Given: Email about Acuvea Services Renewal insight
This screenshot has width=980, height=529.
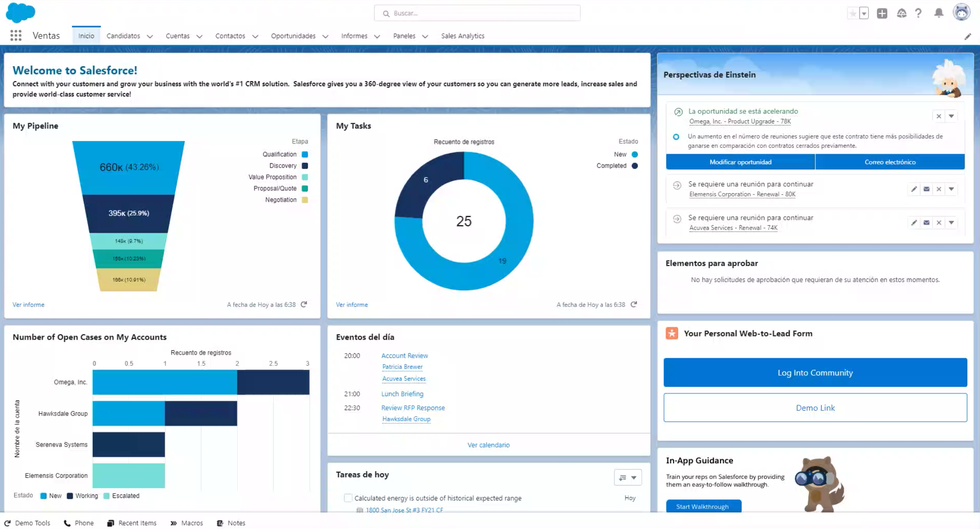Looking at the screenshot, I should 926,223.
